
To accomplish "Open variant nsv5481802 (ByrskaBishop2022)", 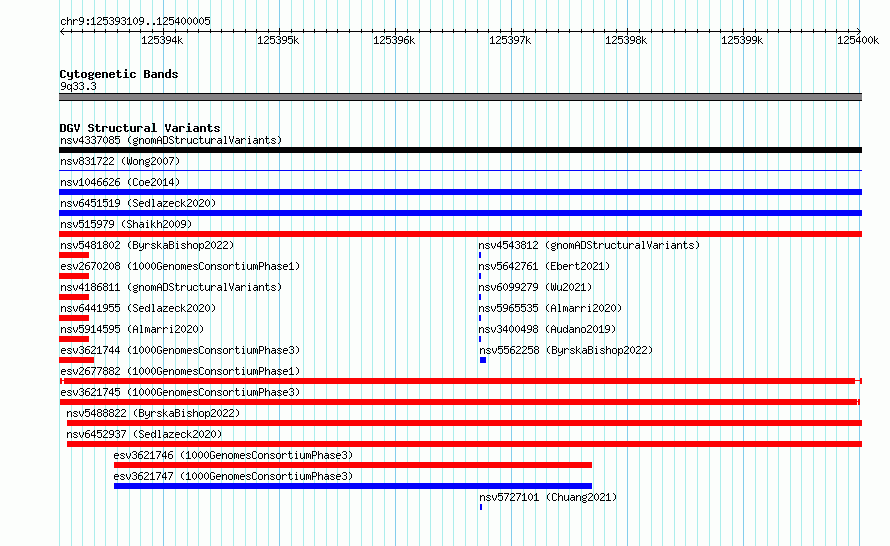I will coord(147,245).
